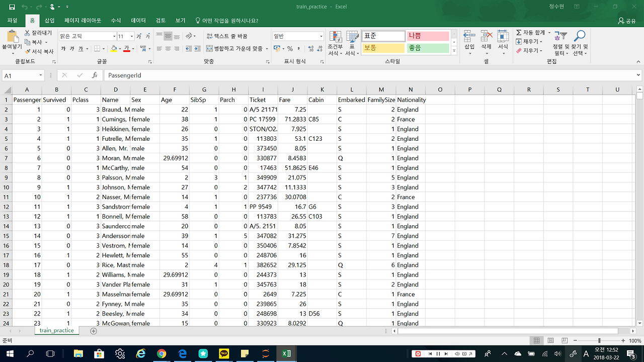Toggle bold formatting
This screenshot has height=362, width=644.
coord(63,49)
